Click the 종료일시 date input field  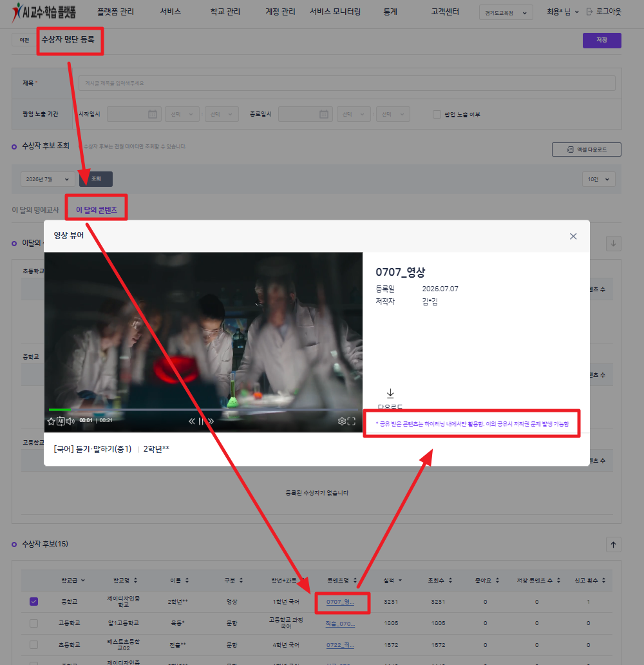coord(305,114)
